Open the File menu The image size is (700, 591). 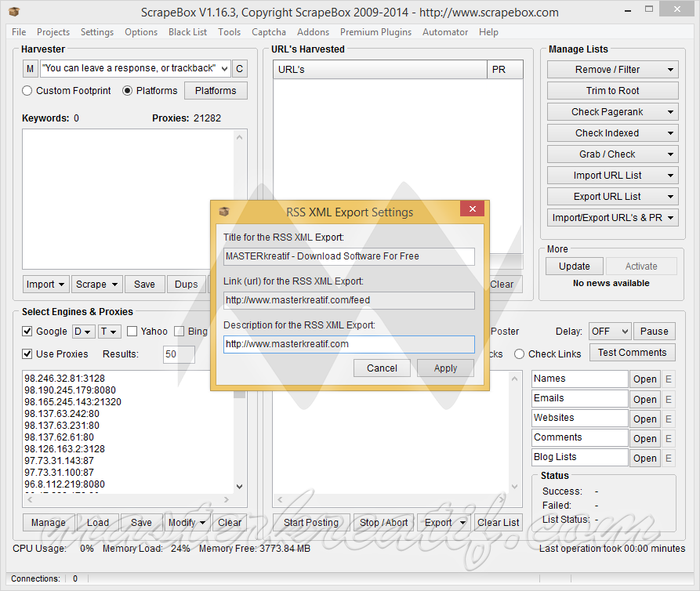(x=19, y=32)
